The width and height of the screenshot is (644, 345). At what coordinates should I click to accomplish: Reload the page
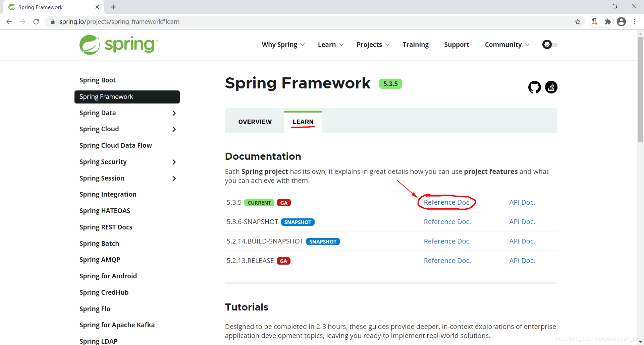coord(36,21)
